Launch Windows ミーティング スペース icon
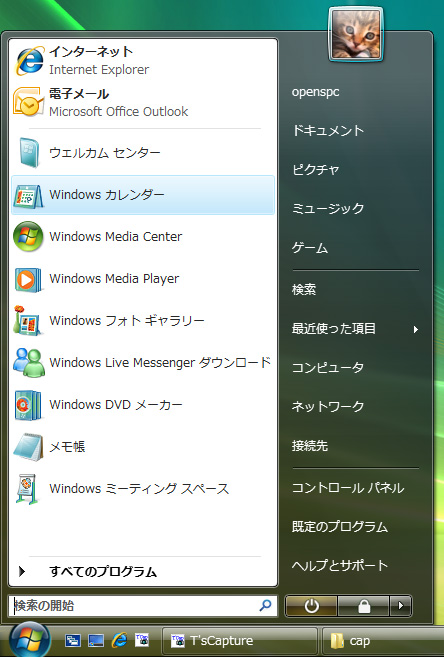444x657 pixels. 27,489
